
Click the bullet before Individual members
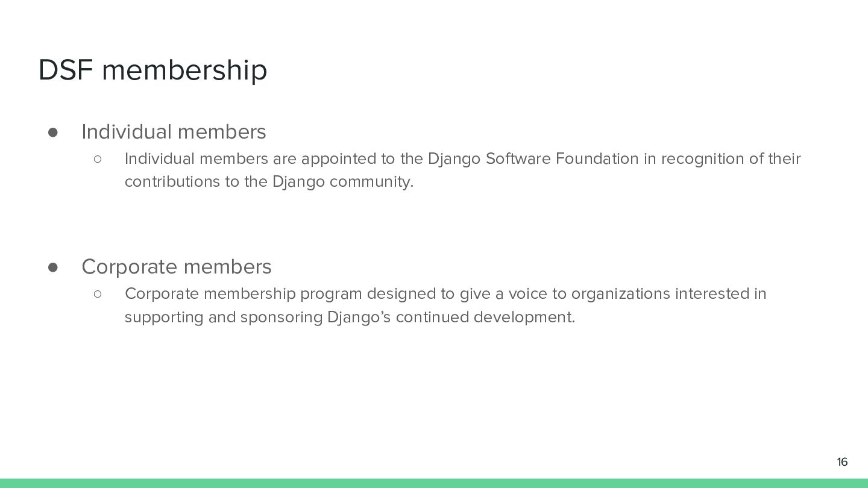(52, 132)
